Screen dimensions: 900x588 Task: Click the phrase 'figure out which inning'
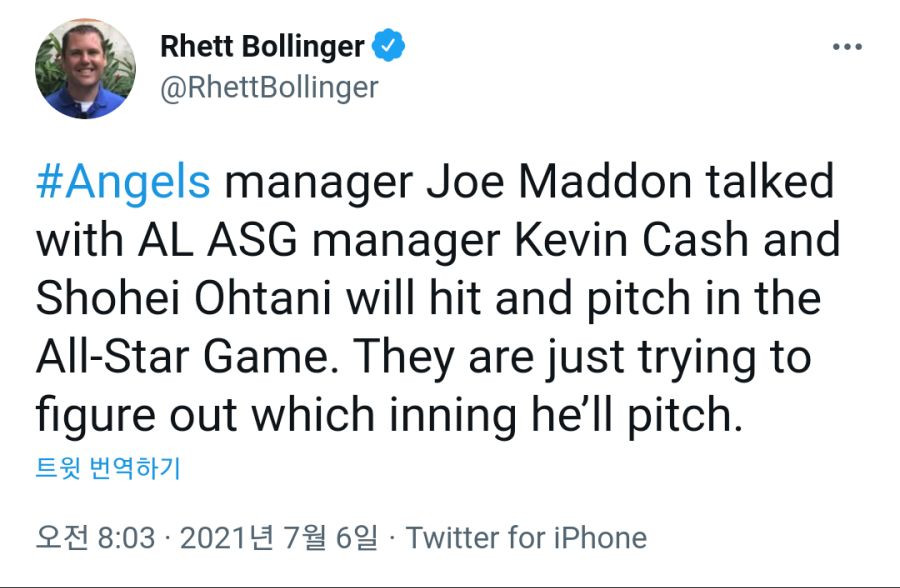[277, 415]
